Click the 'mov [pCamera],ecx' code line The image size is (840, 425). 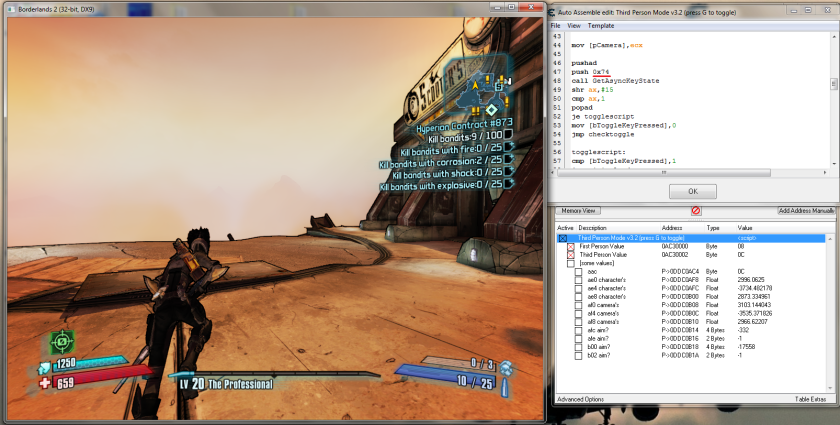pos(606,46)
